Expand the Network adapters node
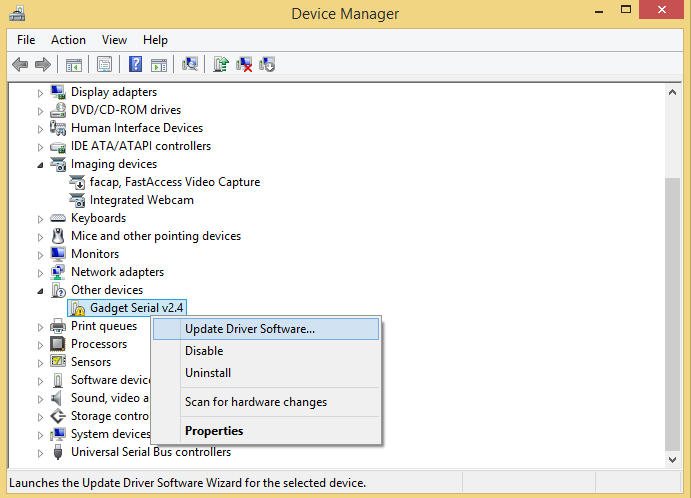 coord(41,272)
